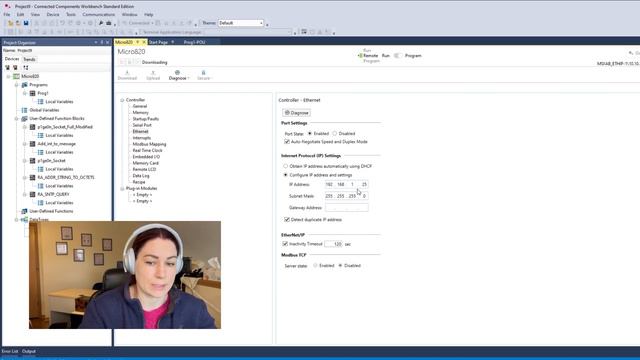This screenshot has width=640, height=360.
Task: Collapse User-Defined Function Blocks expander
Action: click(17, 118)
